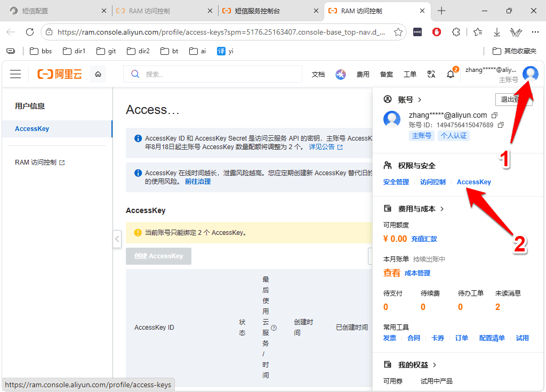This screenshot has width=546, height=392.
Task: Open the 充值汇款 link
Action: point(424,239)
